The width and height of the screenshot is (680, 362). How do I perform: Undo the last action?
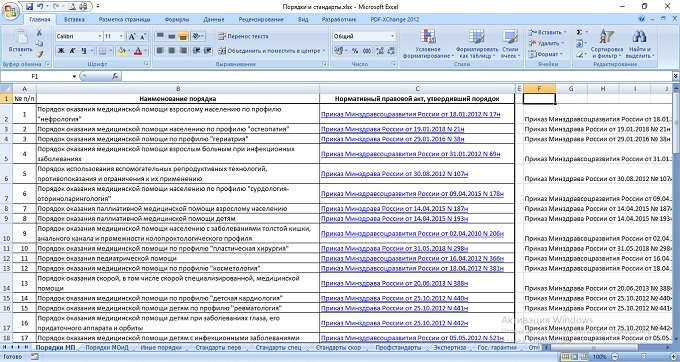click(x=40, y=7)
